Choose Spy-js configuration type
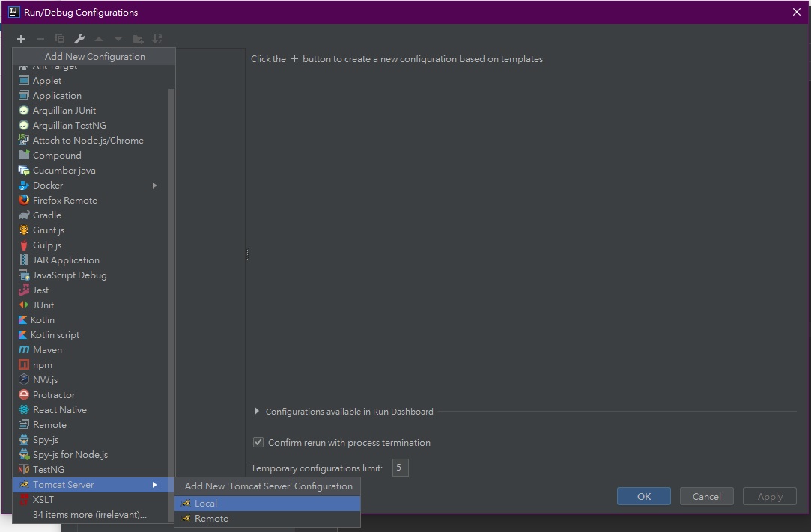This screenshot has width=811, height=532. click(x=91, y=439)
